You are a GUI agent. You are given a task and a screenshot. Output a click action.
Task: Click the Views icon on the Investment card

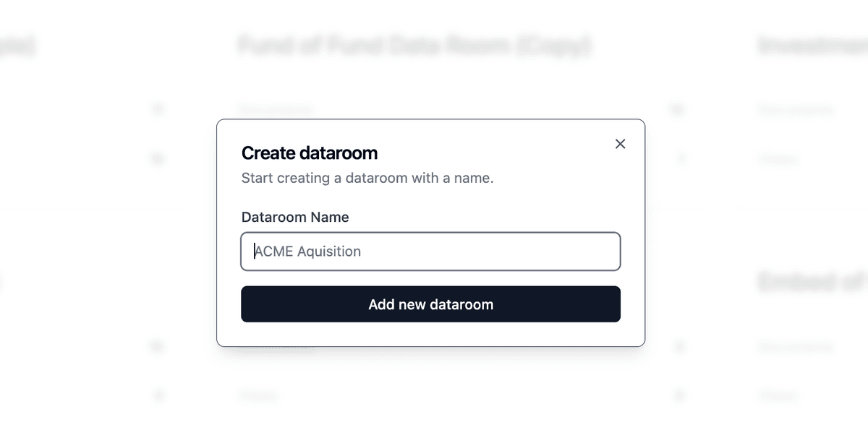tap(676, 158)
